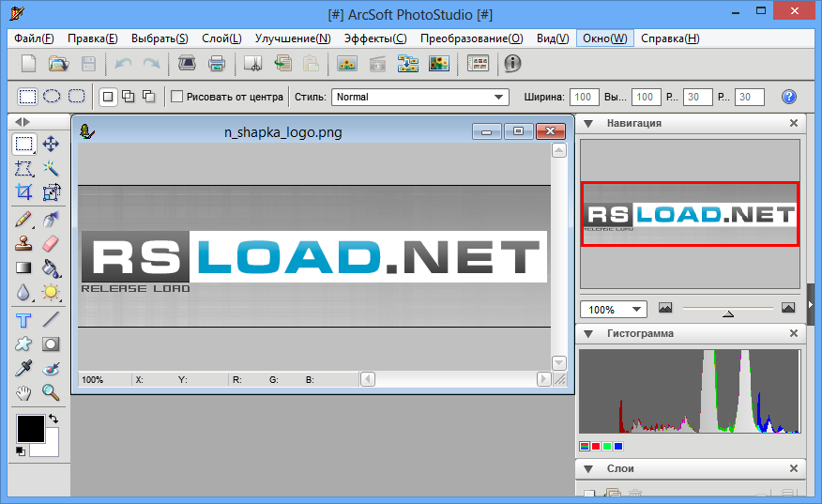822x504 pixels.
Task: Collapse the Слои panel triangle
Action: [588, 469]
